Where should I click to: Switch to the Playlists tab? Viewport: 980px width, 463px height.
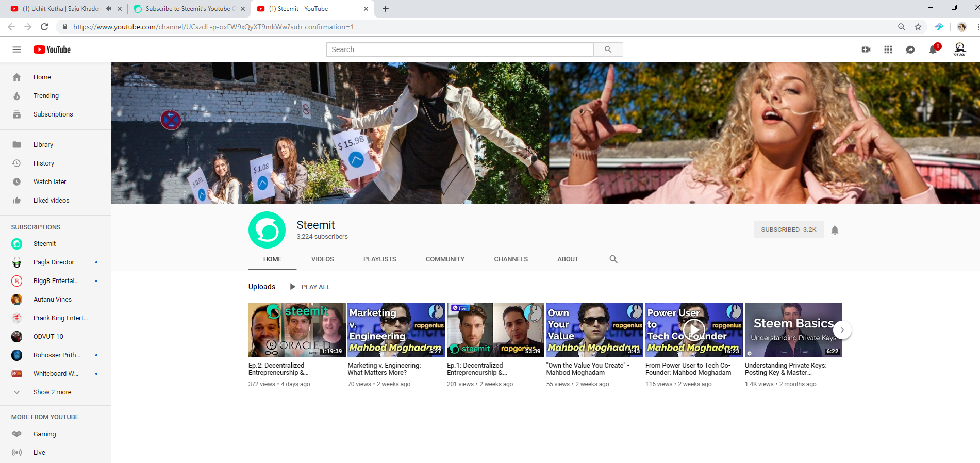(x=380, y=259)
